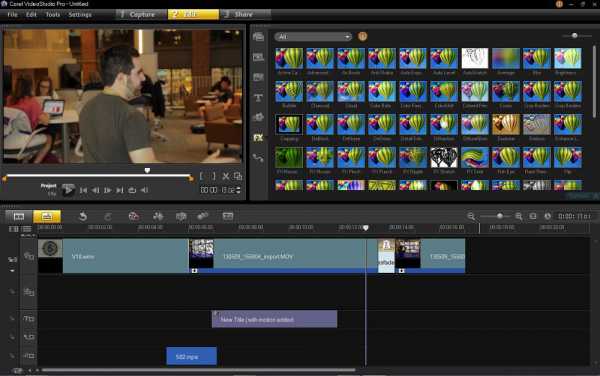Open the Title library (T icon)
This screenshot has width=600, height=376.
pyautogui.click(x=258, y=98)
